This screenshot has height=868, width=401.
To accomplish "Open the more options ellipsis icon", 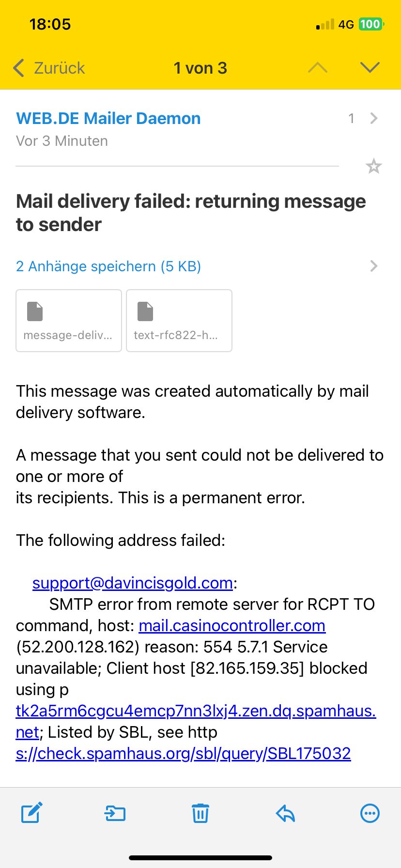I will click(370, 813).
